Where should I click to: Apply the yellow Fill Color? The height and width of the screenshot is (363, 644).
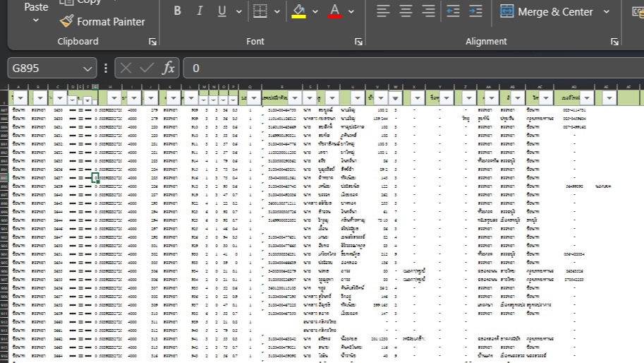[x=298, y=11]
